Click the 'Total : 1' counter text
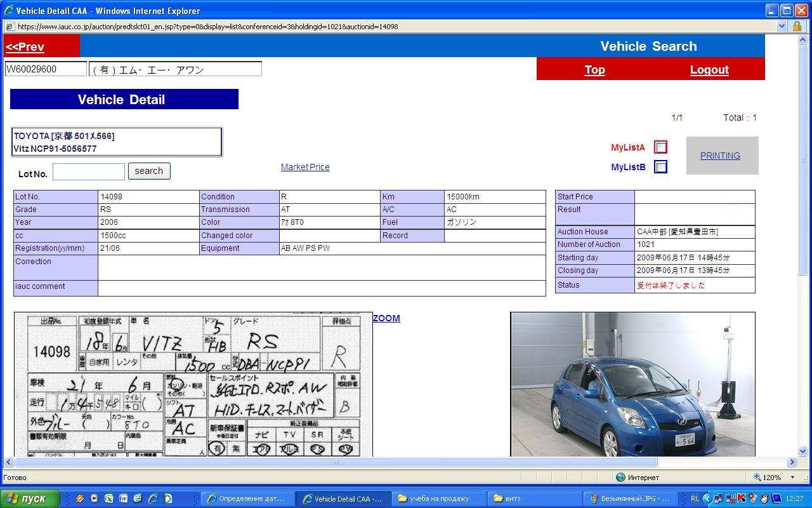Image resolution: width=812 pixels, height=508 pixels. click(740, 117)
